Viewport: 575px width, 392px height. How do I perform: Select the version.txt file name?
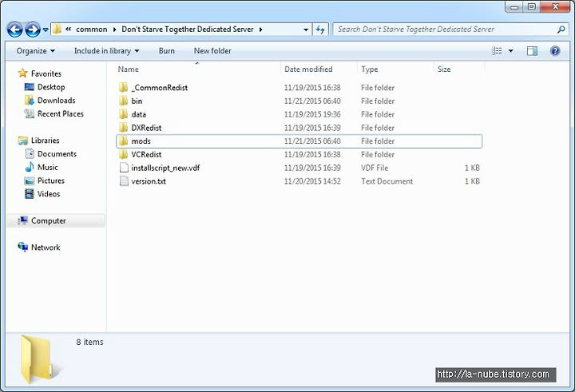point(149,181)
